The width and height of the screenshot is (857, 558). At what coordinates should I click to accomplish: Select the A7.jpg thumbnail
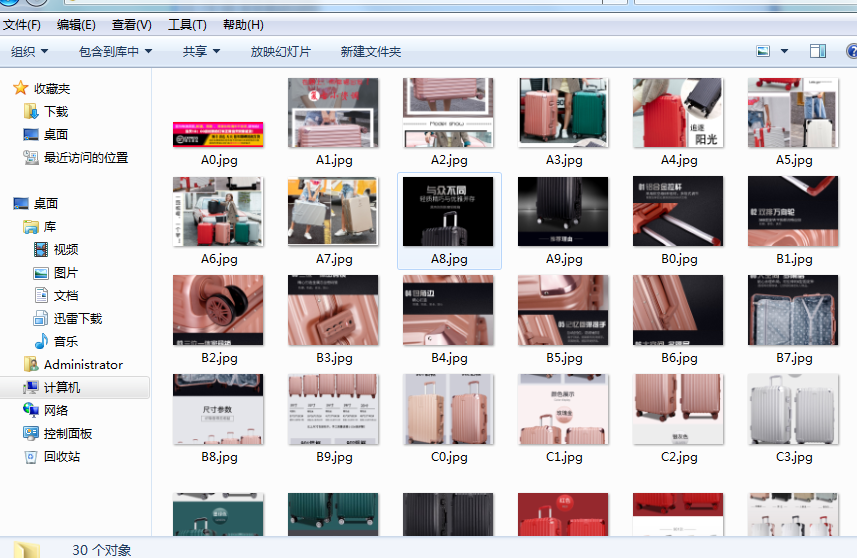pos(333,211)
